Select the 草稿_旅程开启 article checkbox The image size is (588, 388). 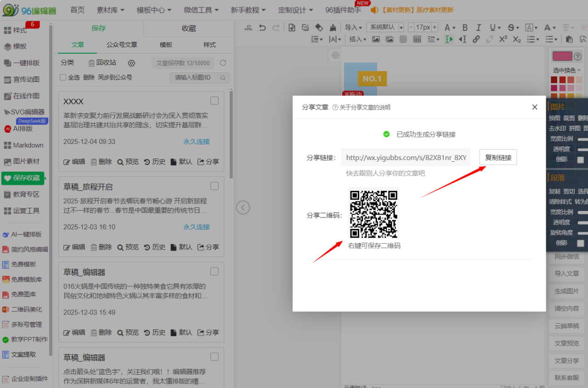click(x=214, y=186)
